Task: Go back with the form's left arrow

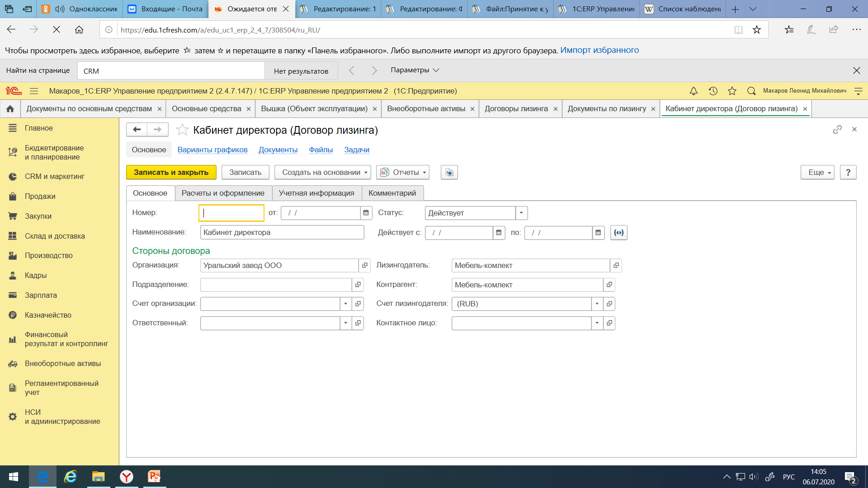Action: 137,130
